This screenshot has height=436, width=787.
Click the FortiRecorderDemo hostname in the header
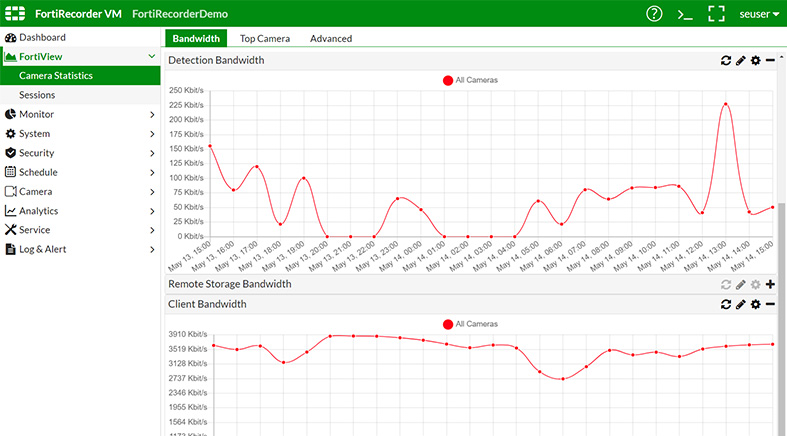pos(180,14)
